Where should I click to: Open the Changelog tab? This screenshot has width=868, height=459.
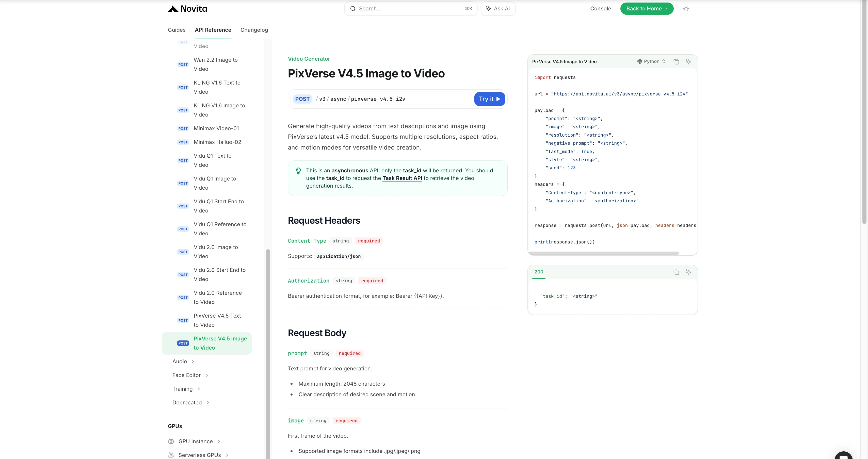click(254, 30)
